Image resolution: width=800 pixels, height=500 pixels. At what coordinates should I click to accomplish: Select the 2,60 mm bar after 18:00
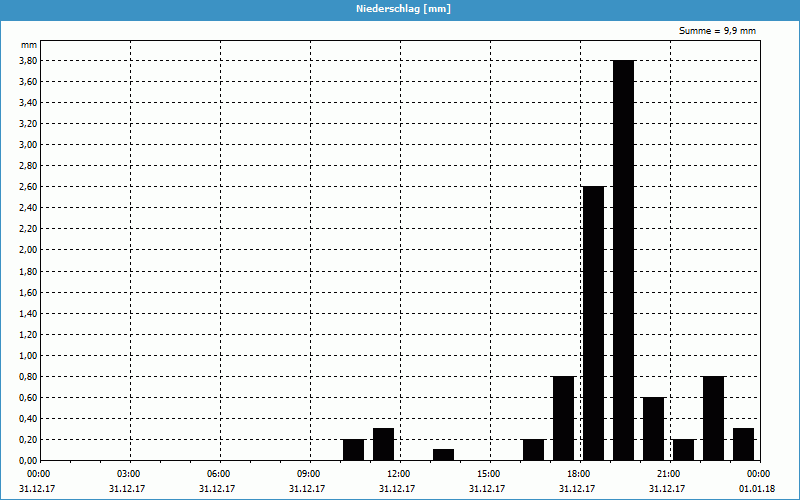pos(593,323)
